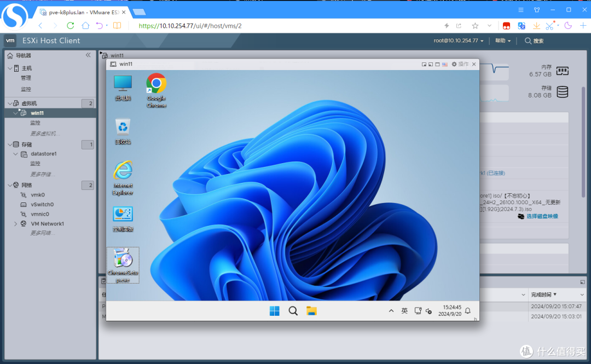
Task: Maximize the recent tasks panel icon
Action: (582, 282)
